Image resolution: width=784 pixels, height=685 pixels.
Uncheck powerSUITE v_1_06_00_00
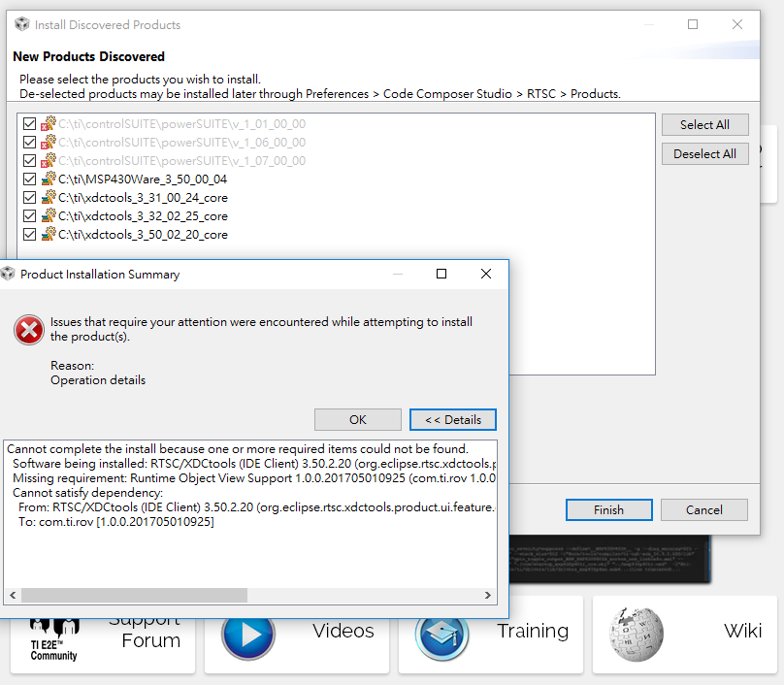(29, 142)
